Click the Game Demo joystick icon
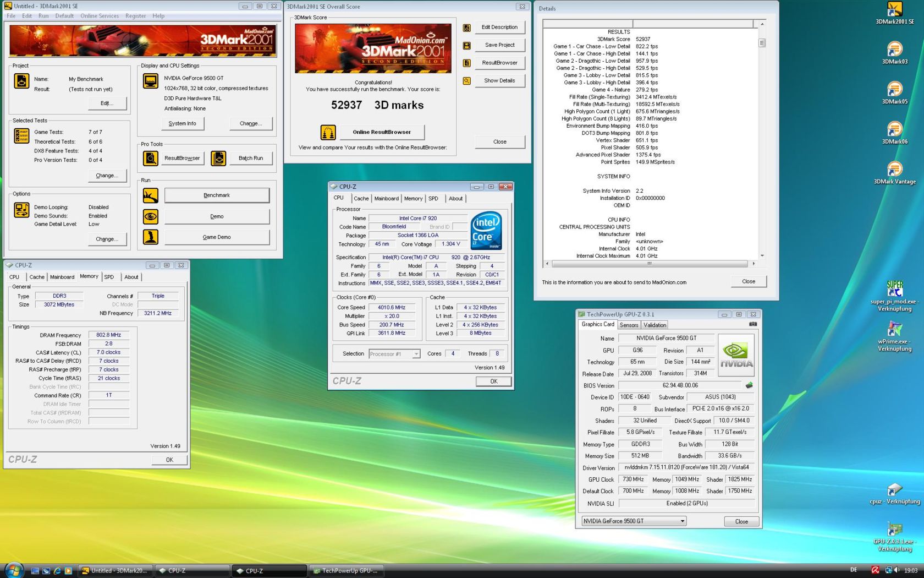This screenshot has width=924, height=578. (150, 237)
